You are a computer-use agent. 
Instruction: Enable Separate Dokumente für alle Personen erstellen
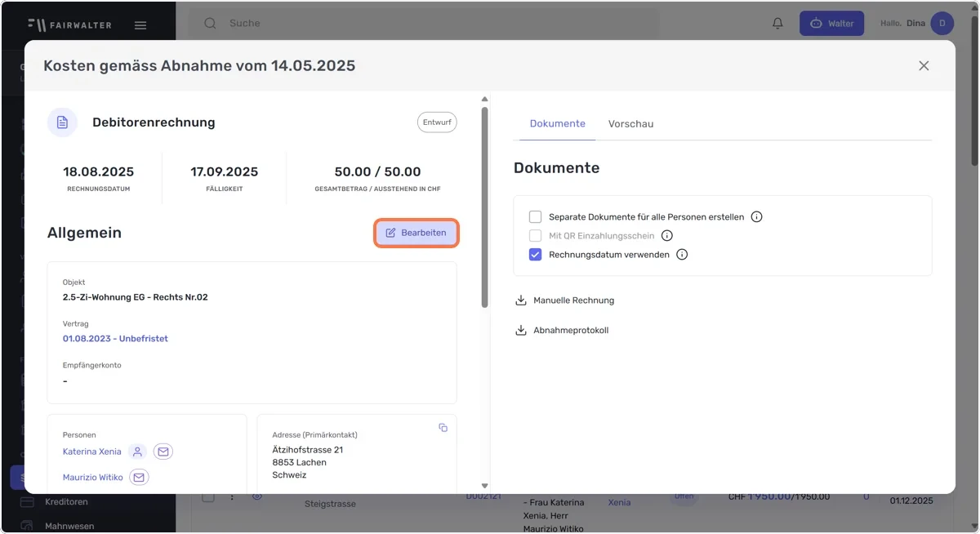coord(536,217)
